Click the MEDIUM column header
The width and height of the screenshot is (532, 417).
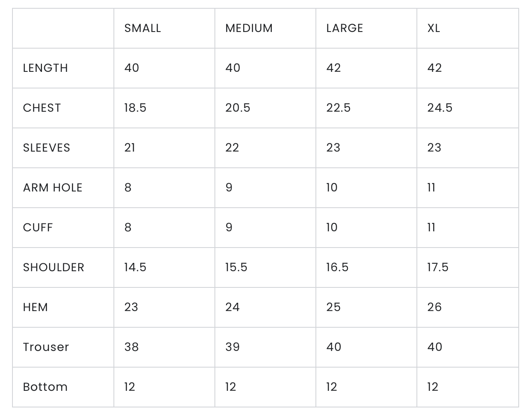point(249,28)
